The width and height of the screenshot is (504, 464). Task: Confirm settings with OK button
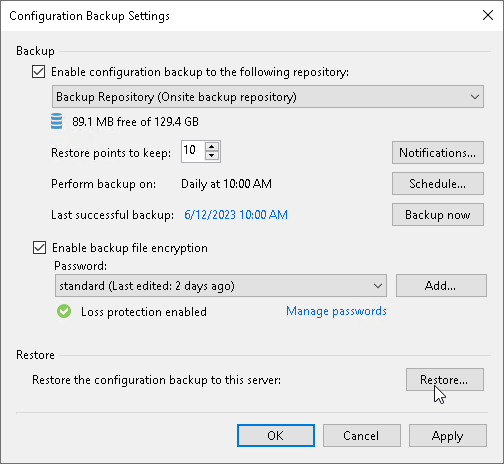(x=276, y=436)
